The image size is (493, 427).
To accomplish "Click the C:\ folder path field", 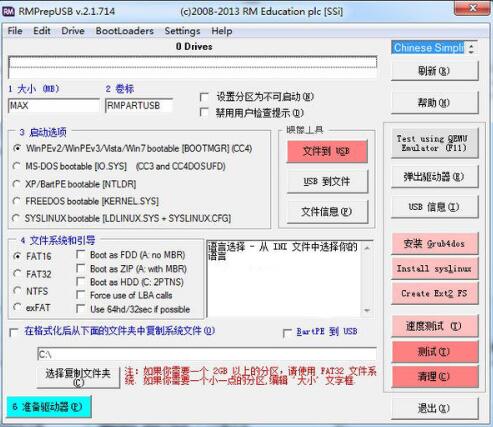I will (207, 354).
